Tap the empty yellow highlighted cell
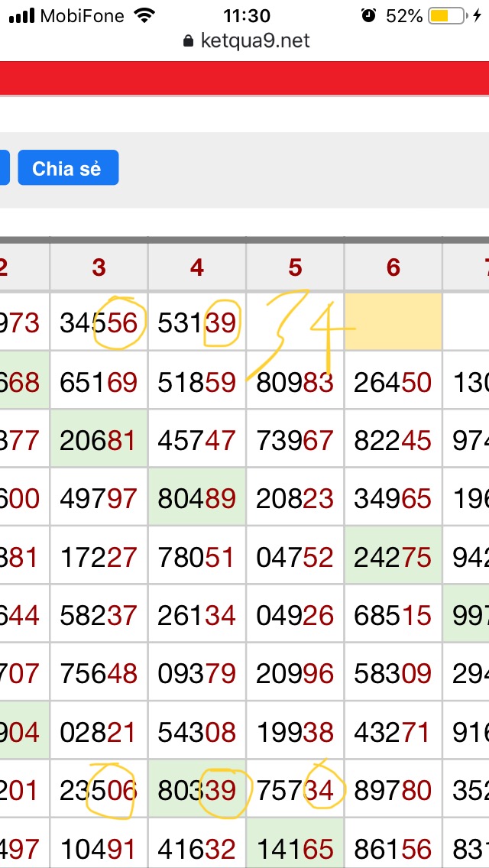 coord(393,322)
